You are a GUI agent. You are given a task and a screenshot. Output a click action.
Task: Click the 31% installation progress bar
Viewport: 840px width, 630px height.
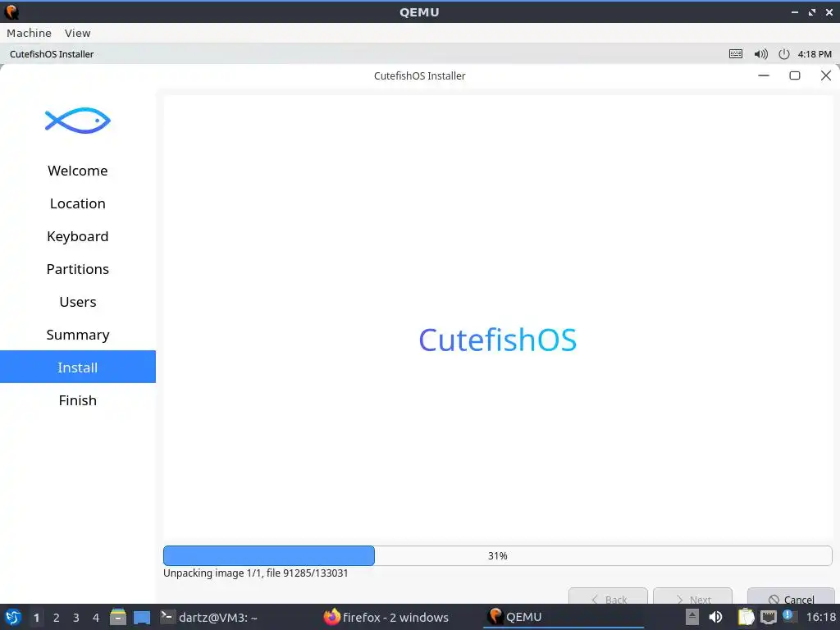(x=498, y=555)
